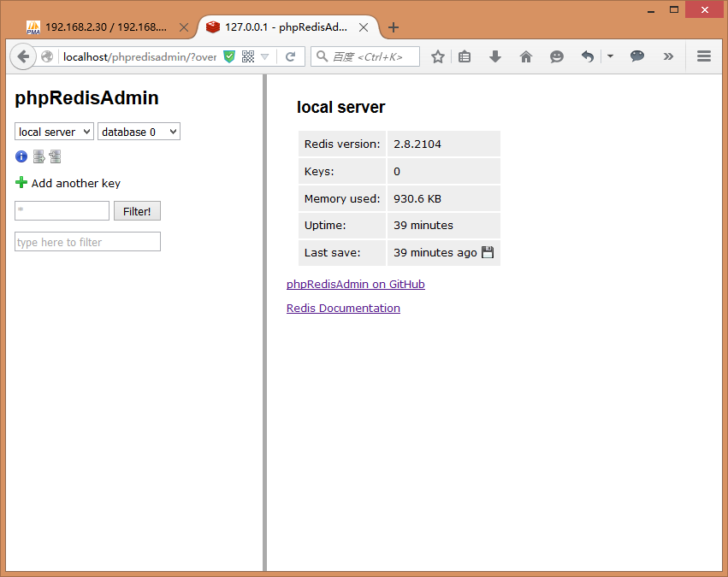728x577 pixels.
Task: Click the 'local server' page heading
Action: click(340, 107)
